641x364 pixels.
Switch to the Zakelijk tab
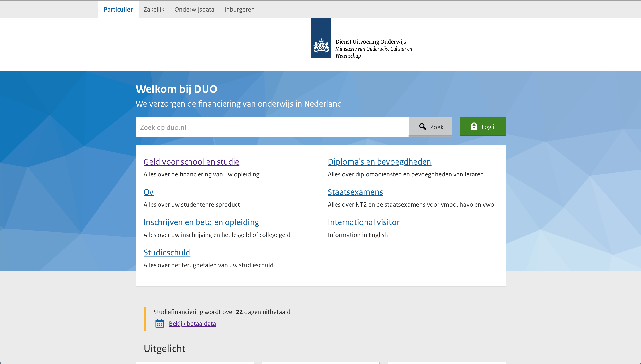tap(154, 10)
